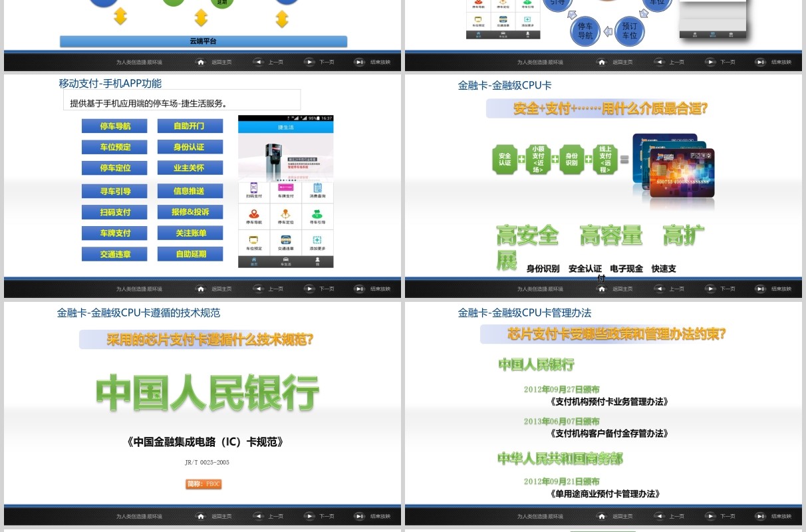Click the 捷生活 header in the phone screen
The height and width of the screenshot is (532, 806).
286,126
